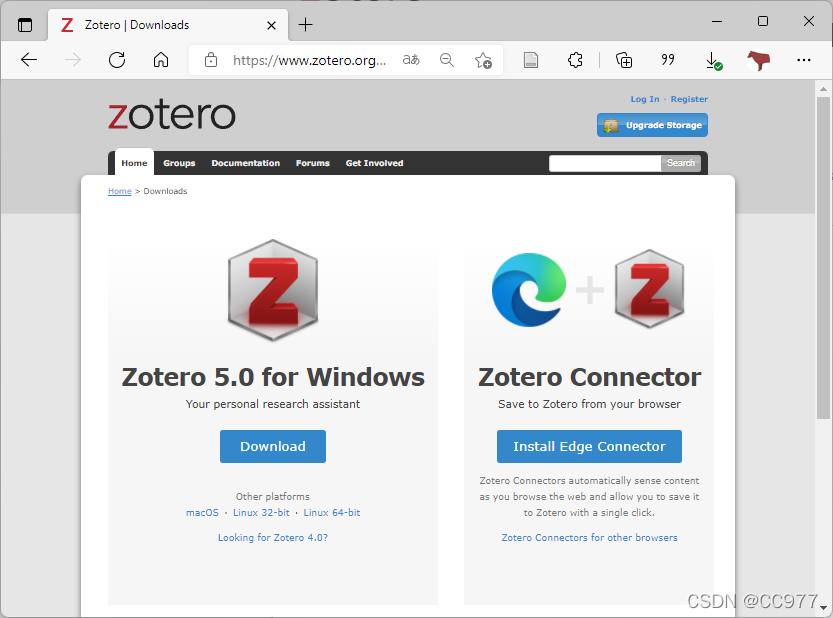Screen dimensions: 833x618
Task: Go to browser home page
Action: point(161,60)
